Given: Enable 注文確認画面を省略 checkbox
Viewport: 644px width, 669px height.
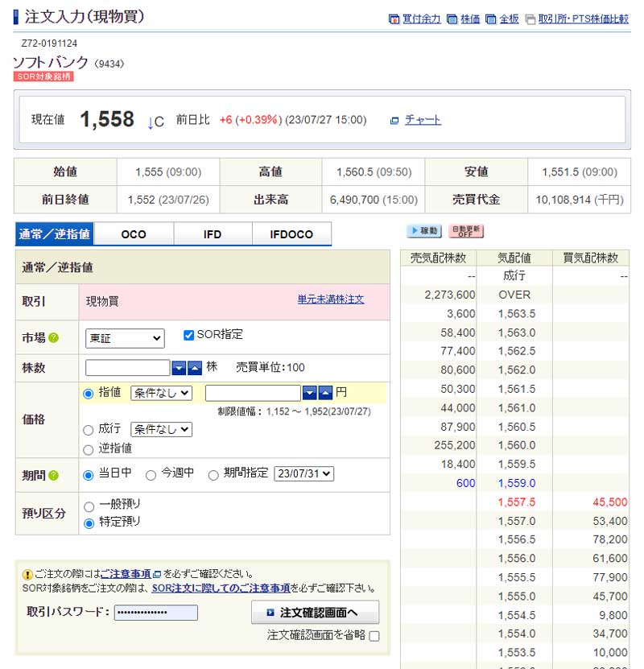Looking at the screenshot, I should coord(374,636).
